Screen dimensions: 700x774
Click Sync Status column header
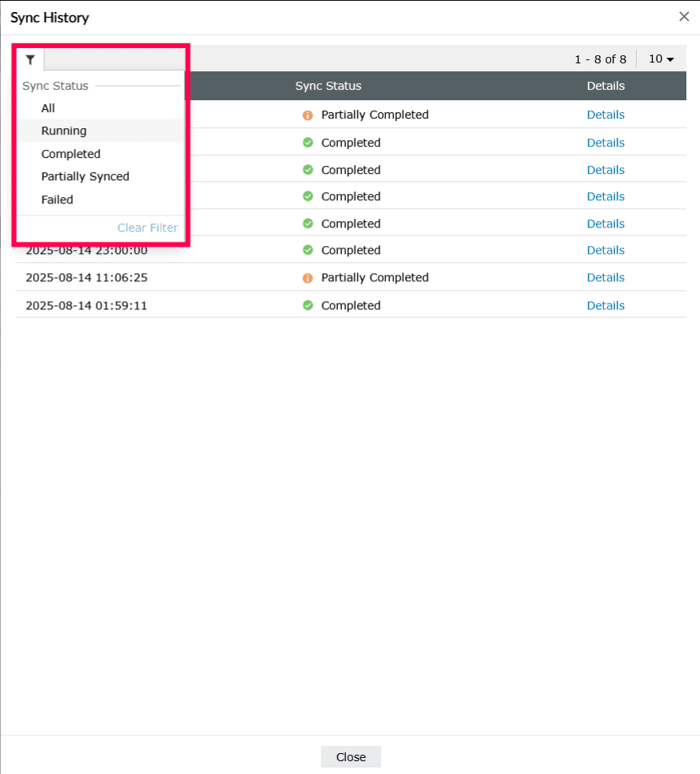tap(328, 86)
